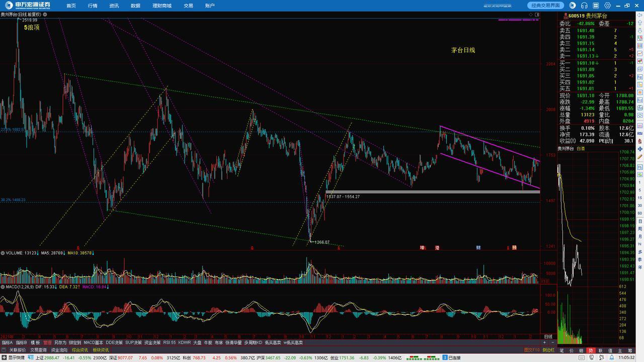The image size is (644, 362).
Task: Zoom out chart with minus button
Action: [x=553, y=342]
